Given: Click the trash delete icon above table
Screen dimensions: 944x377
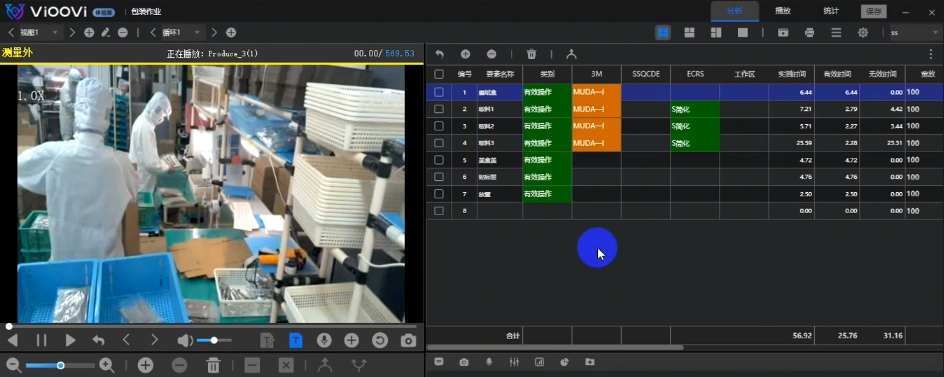Looking at the screenshot, I should [531, 54].
